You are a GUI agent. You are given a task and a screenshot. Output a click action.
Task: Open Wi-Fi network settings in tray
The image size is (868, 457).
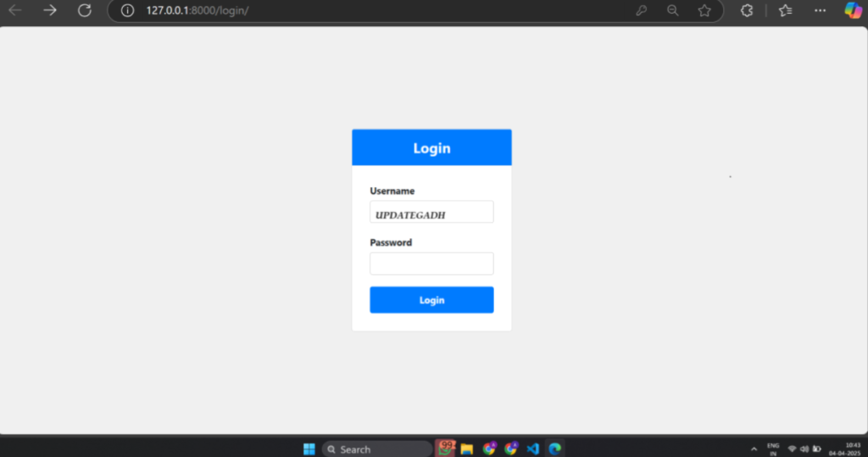(x=793, y=449)
